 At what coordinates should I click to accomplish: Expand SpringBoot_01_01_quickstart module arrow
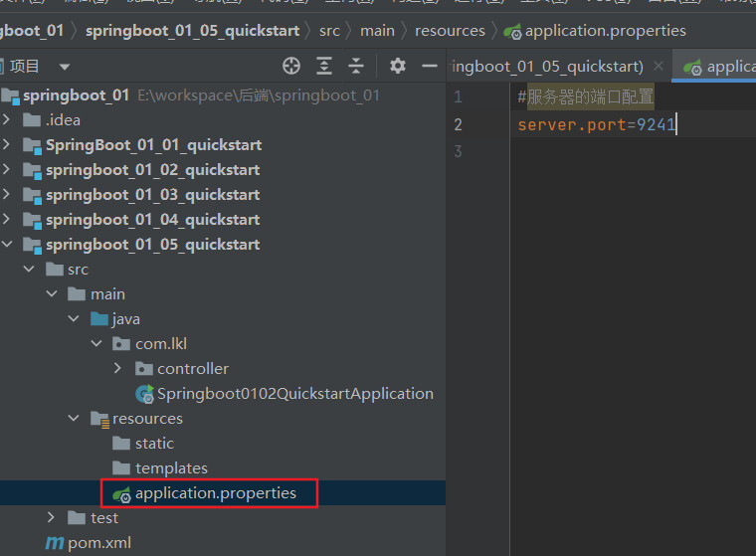[7, 144]
